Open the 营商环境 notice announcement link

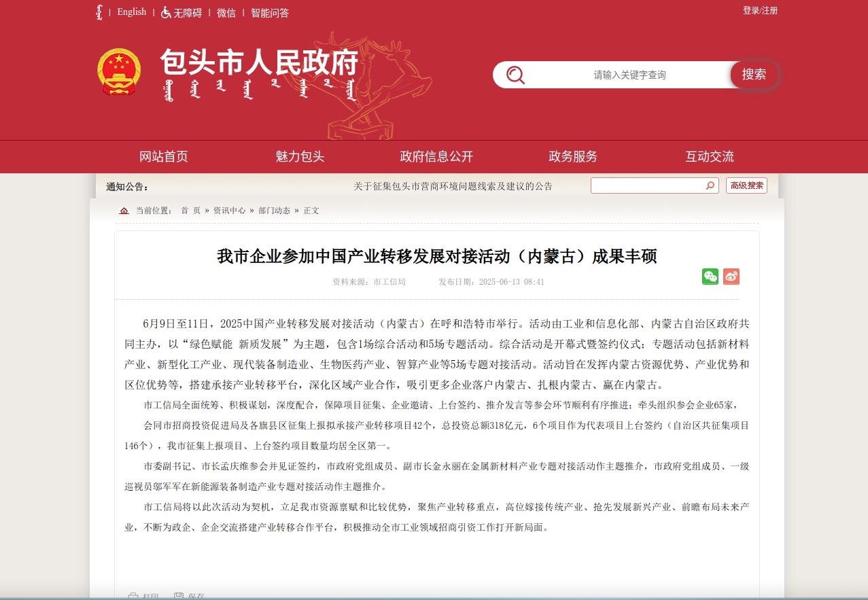[x=453, y=186]
